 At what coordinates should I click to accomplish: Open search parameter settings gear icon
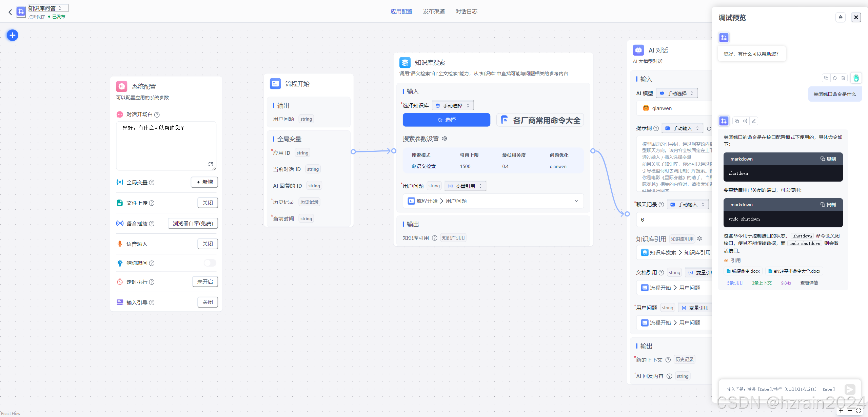point(445,139)
